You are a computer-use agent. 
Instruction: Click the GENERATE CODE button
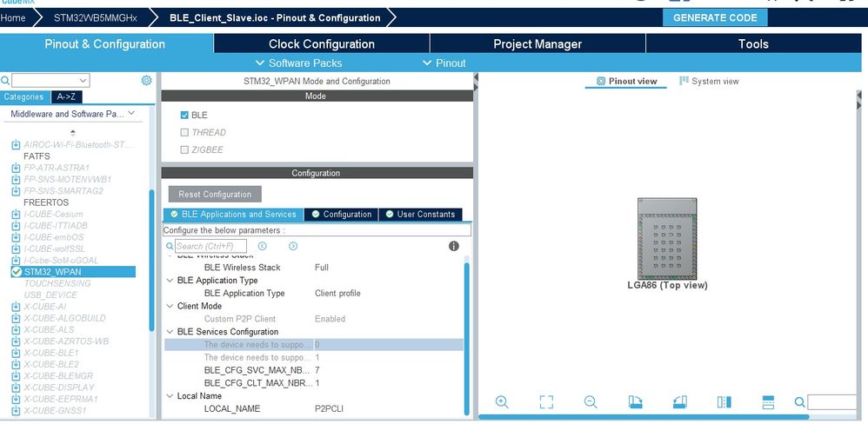(x=715, y=17)
